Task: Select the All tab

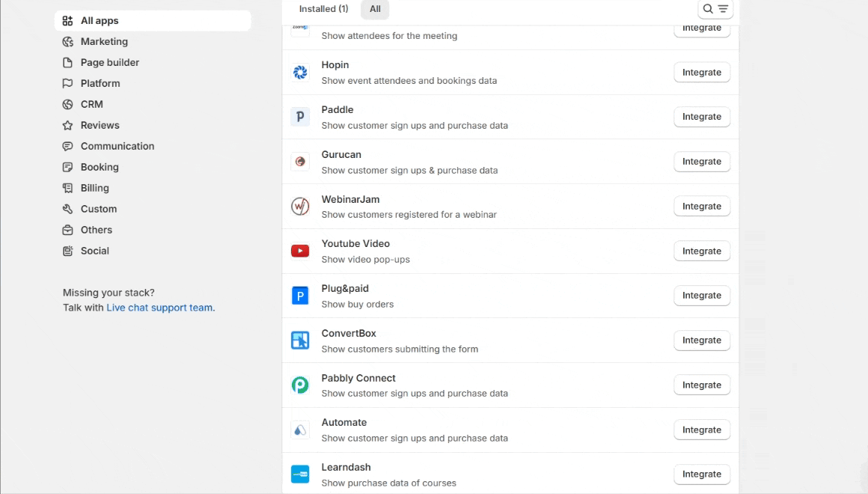Action: point(375,9)
